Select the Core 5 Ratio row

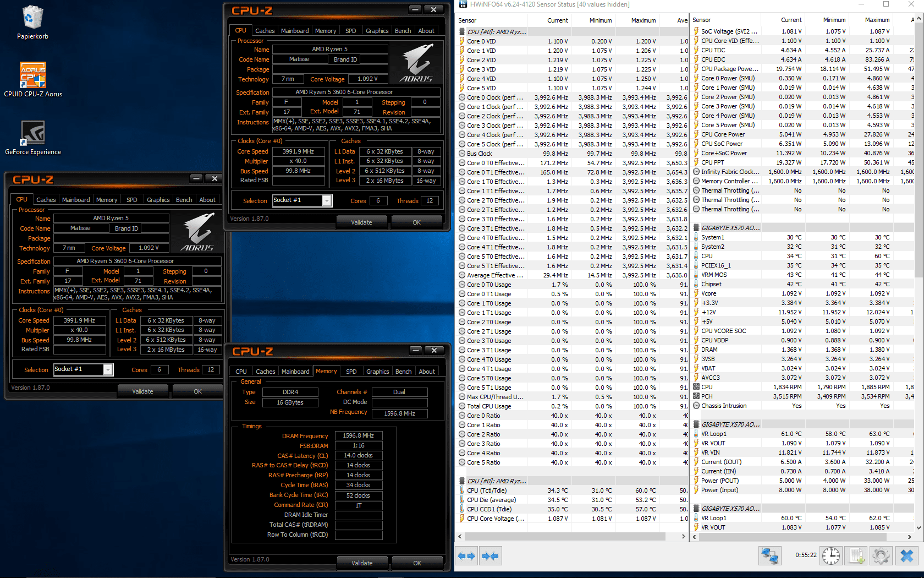click(572, 462)
